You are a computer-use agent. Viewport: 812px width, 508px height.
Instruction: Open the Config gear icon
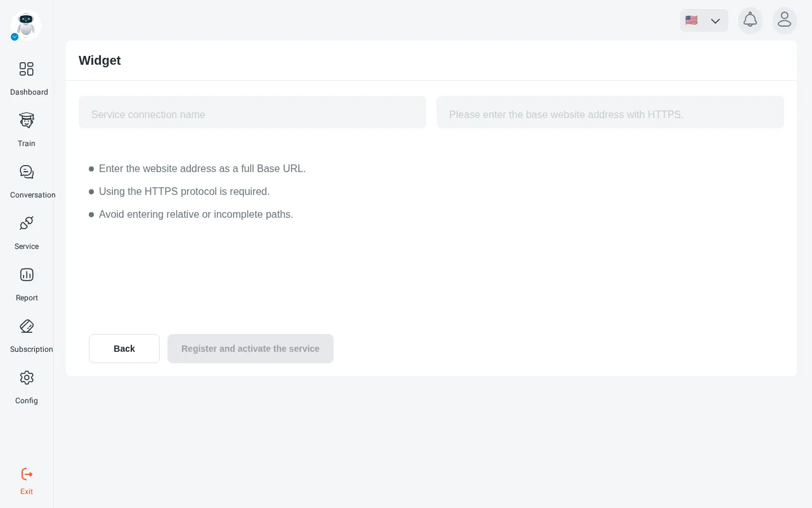click(x=27, y=378)
